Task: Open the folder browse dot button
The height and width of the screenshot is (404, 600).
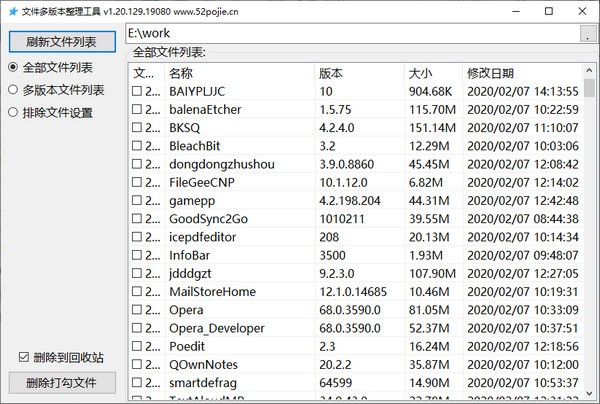Action: 588,33
